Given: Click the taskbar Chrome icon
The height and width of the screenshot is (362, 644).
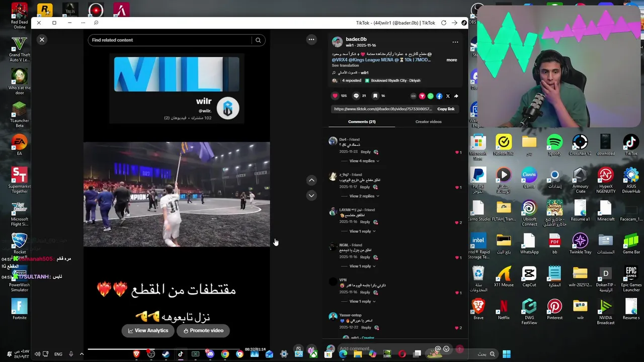Looking at the screenshot, I should pos(225,354).
